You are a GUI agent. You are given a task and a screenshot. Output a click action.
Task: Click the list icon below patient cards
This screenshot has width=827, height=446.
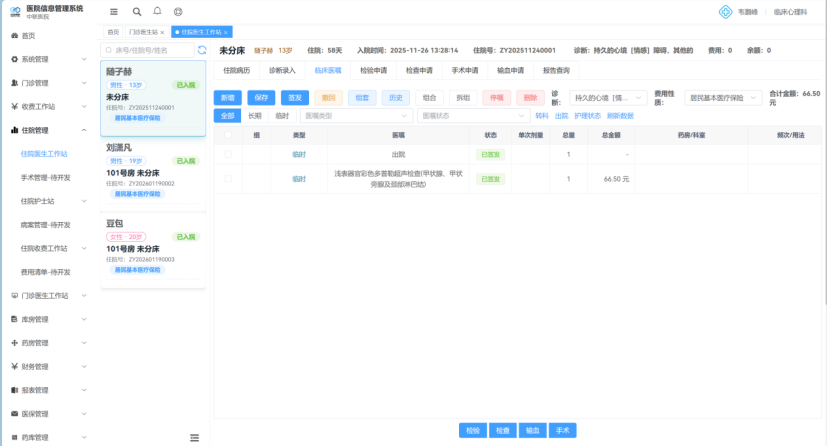click(195, 437)
